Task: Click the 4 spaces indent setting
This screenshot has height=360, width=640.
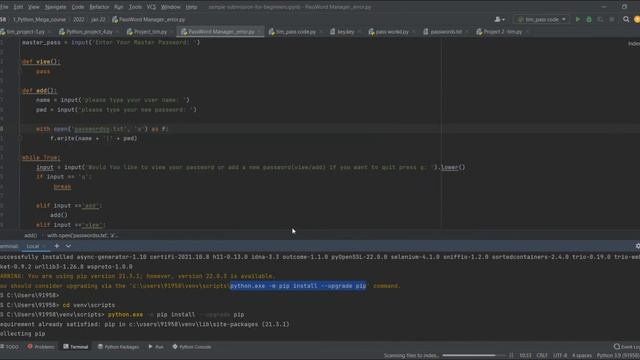Action: point(582,355)
